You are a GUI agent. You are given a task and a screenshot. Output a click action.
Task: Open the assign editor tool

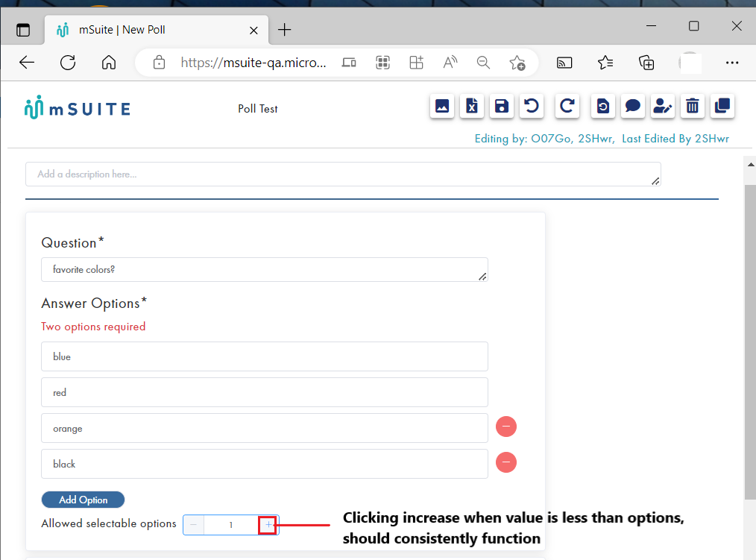[x=662, y=106]
